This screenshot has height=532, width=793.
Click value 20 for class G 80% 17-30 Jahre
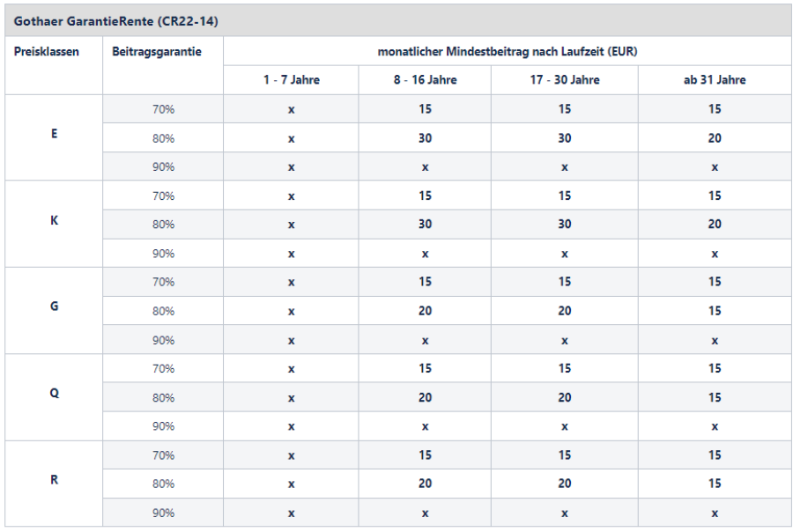(x=565, y=311)
